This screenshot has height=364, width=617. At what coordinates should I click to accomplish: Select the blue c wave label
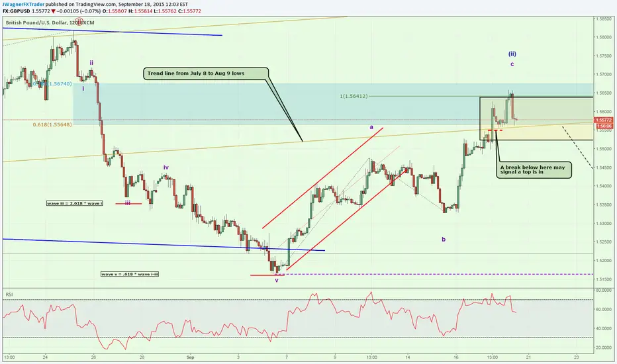512,64
